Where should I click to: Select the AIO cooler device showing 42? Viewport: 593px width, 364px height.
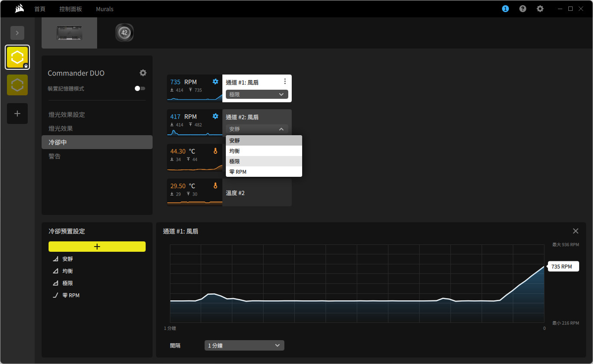pos(124,33)
